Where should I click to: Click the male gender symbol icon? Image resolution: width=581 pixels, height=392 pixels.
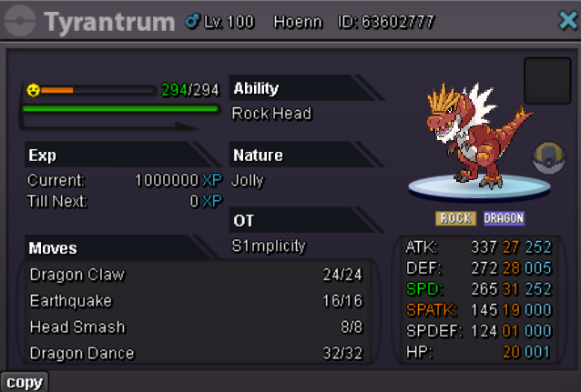pyautogui.click(x=192, y=22)
